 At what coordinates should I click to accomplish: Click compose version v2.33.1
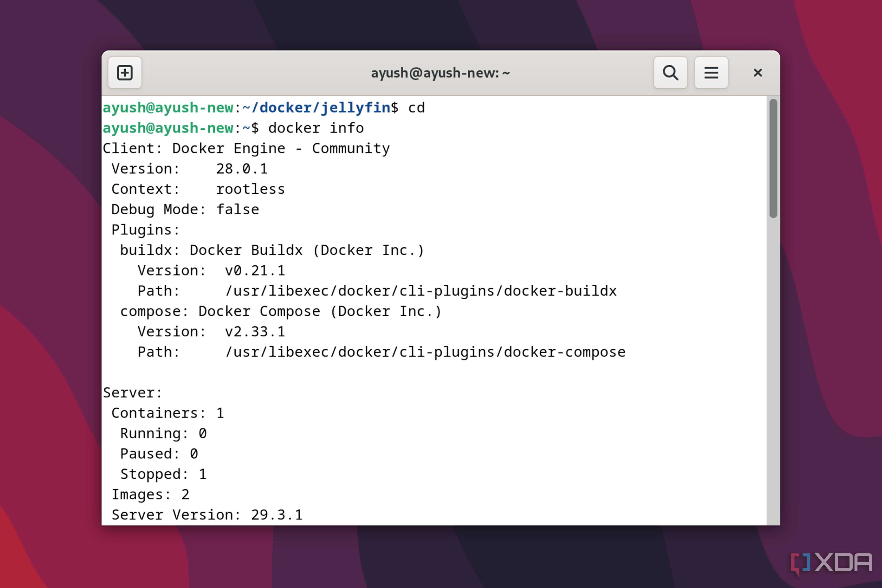[255, 332]
